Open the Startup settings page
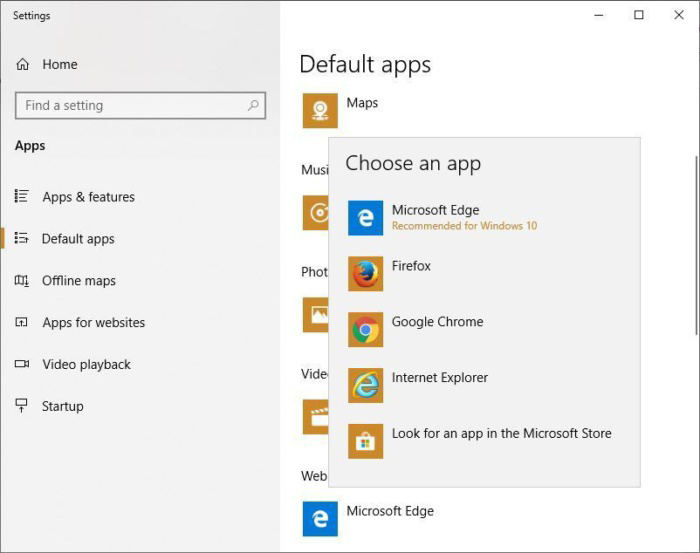Screen dimensions: 700x553 (x=62, y=407)
